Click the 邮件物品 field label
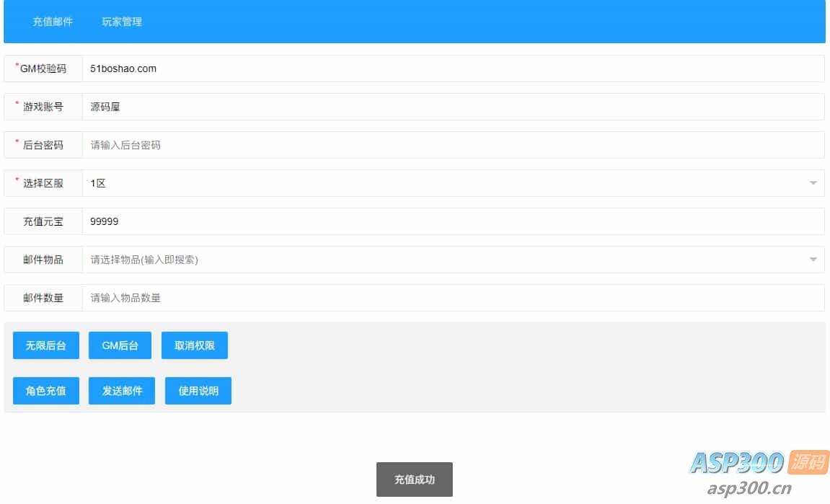 [x=43, y=260]
